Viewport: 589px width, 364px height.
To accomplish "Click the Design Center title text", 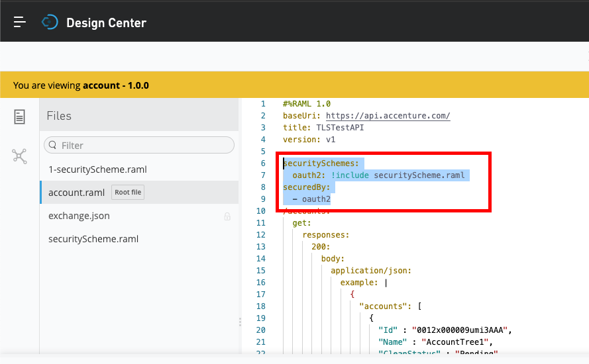I will pos(106,23).
